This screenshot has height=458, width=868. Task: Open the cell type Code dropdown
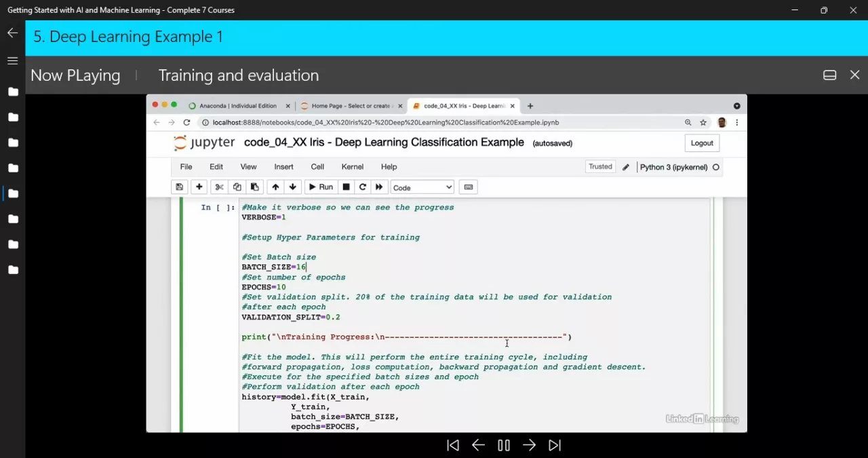click(422, 187)
